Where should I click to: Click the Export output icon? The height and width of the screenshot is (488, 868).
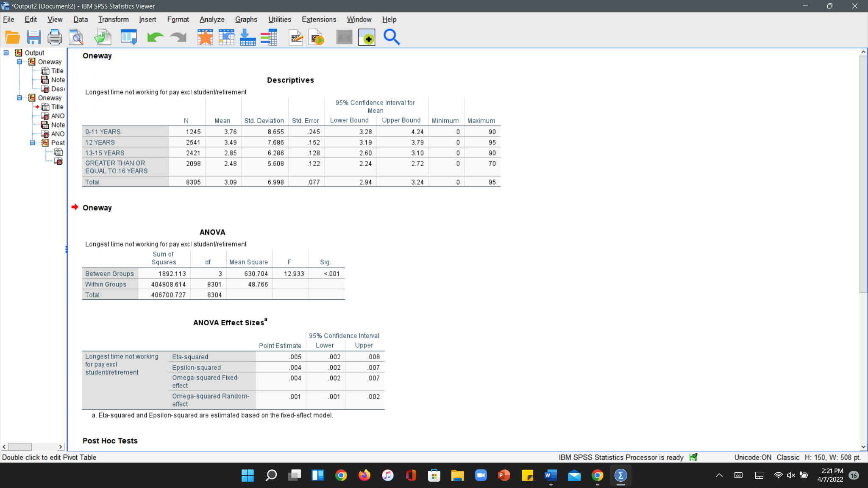click(103, 37)
